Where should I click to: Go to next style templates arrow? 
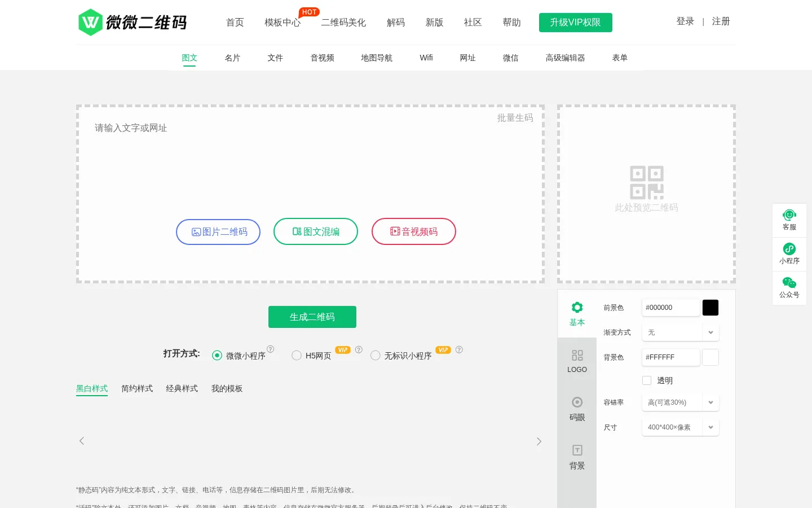click(539, 441)
